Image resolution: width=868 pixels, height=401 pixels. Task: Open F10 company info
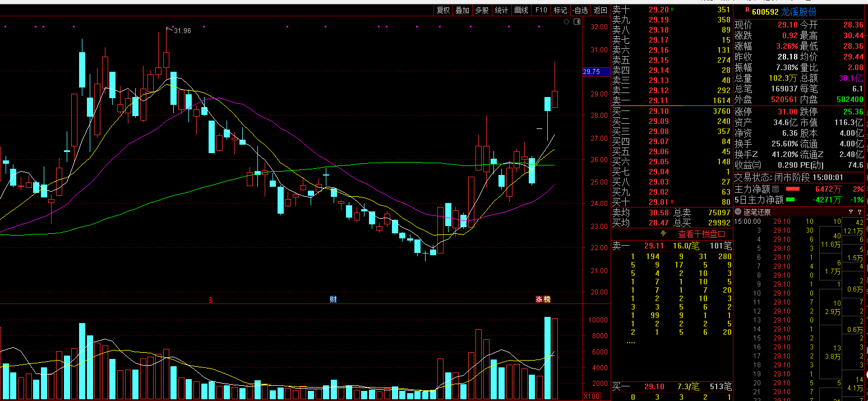(541, 10)
